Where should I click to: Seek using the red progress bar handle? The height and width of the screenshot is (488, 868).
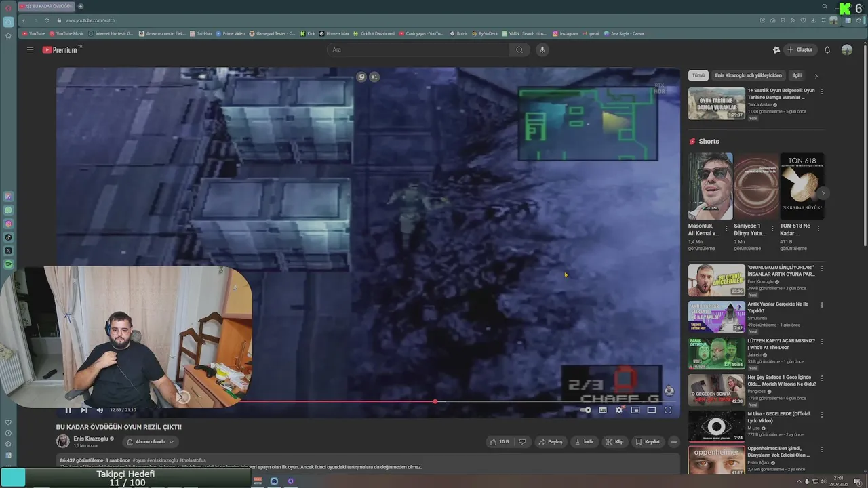point(435,401)
